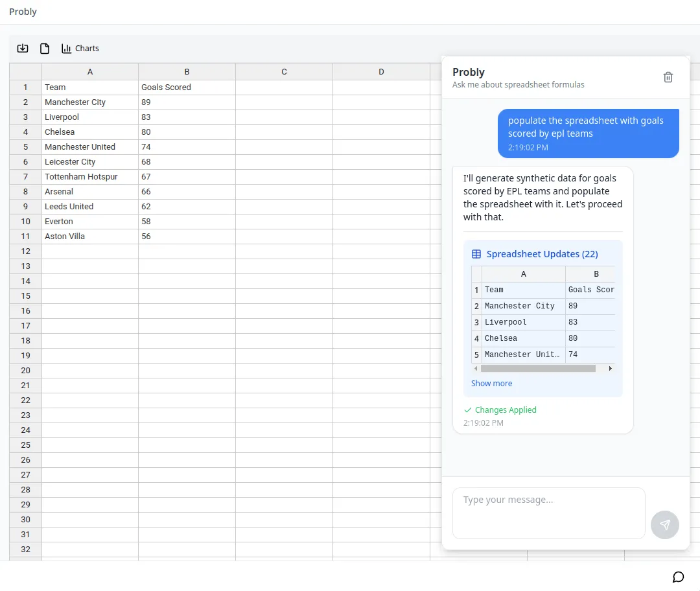The height and width of the screenshot is (591, 700).
Task: Click the Spreadsheet Updates table icon
Action: pos(476,254)
